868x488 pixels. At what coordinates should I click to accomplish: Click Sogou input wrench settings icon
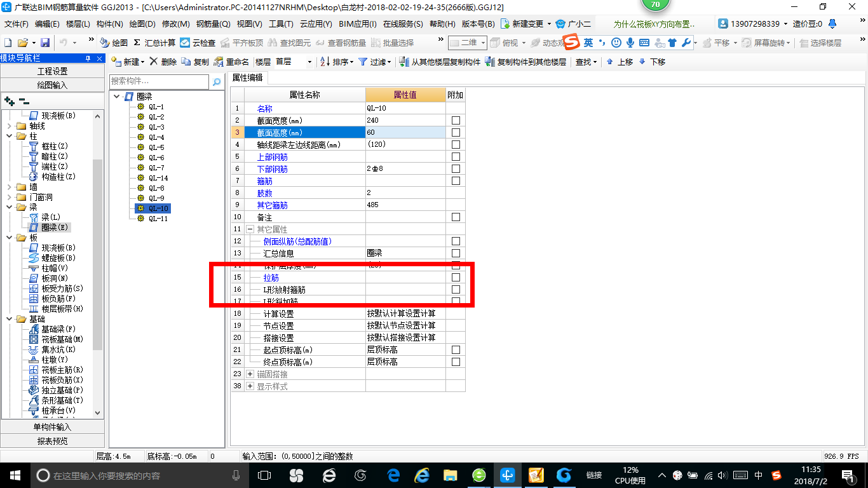[686, 43]
